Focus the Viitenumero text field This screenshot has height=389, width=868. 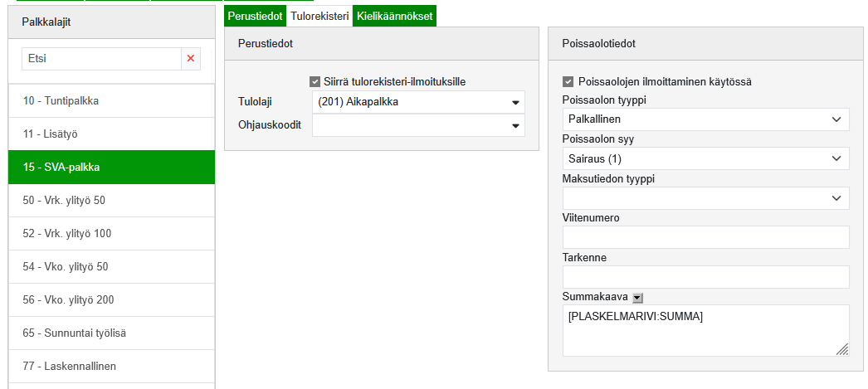705,237
